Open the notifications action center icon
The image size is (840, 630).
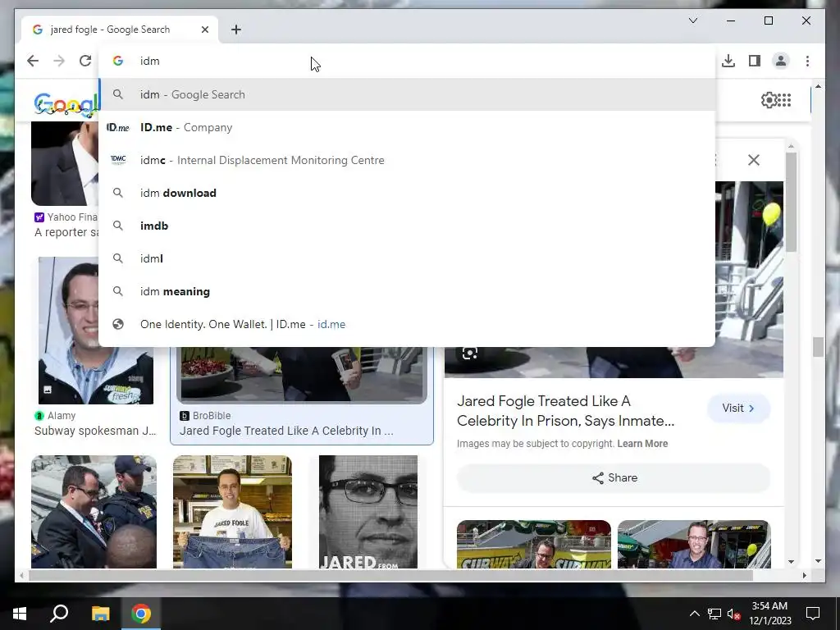pyautogui.click(x=813, y=614)
